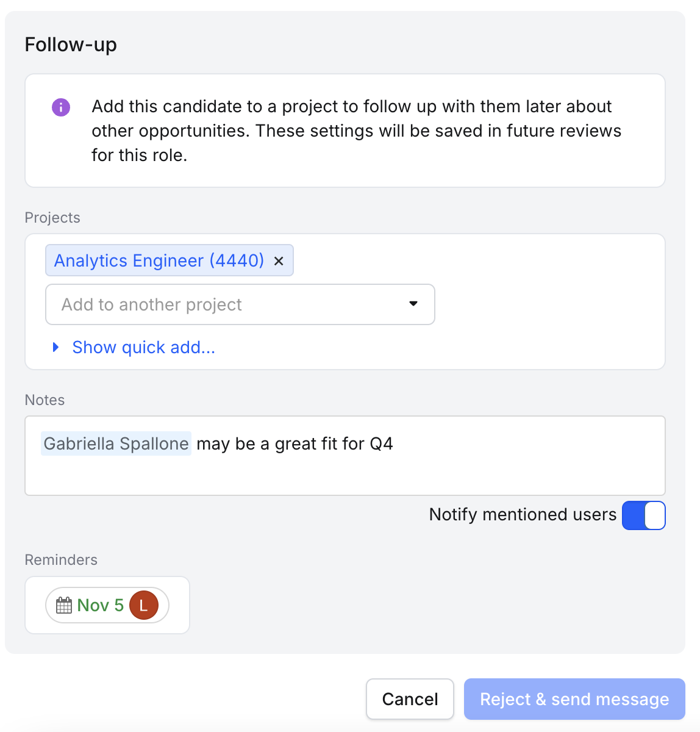Select the Analytics Engineer (4440) project chip
Image resolution: width=700 pixels, height=732 pixels.
[159, 260]
